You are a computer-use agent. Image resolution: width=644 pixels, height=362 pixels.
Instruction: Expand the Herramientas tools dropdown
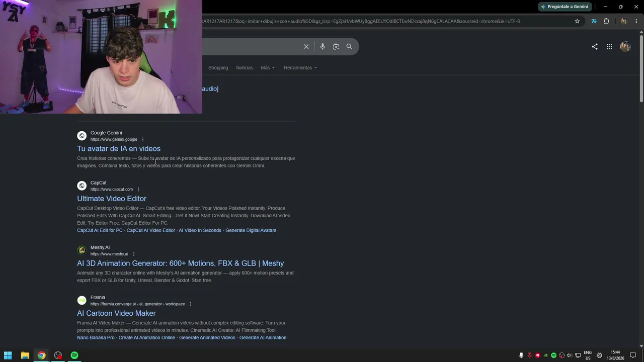[300, 68]
